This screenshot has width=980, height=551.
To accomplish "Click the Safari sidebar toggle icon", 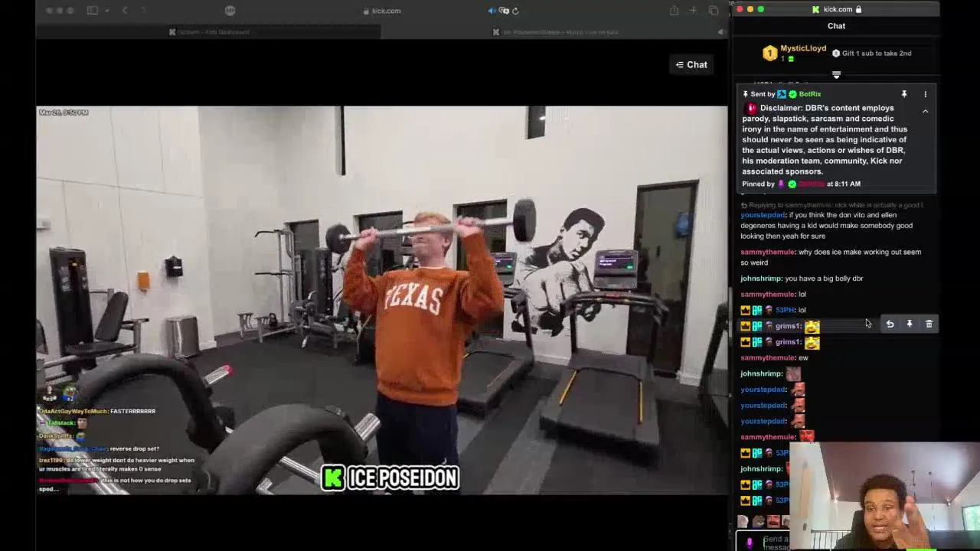I will click(93, 11).
